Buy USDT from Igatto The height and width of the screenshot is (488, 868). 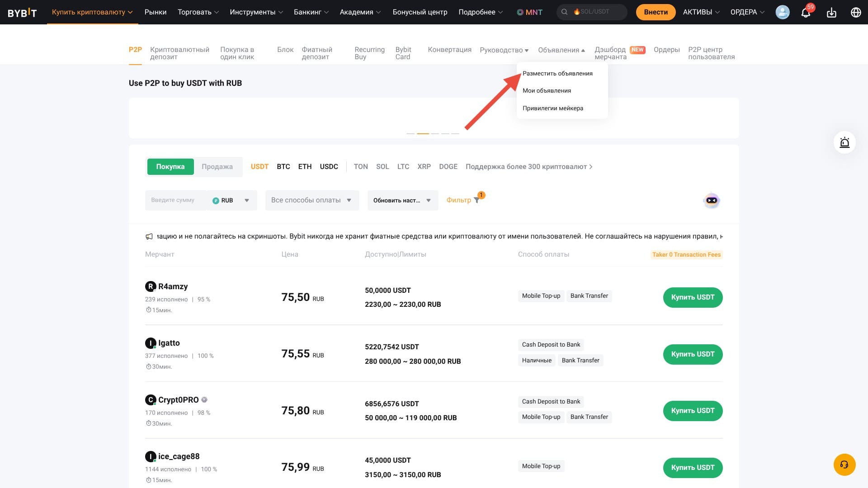point(693,354)
